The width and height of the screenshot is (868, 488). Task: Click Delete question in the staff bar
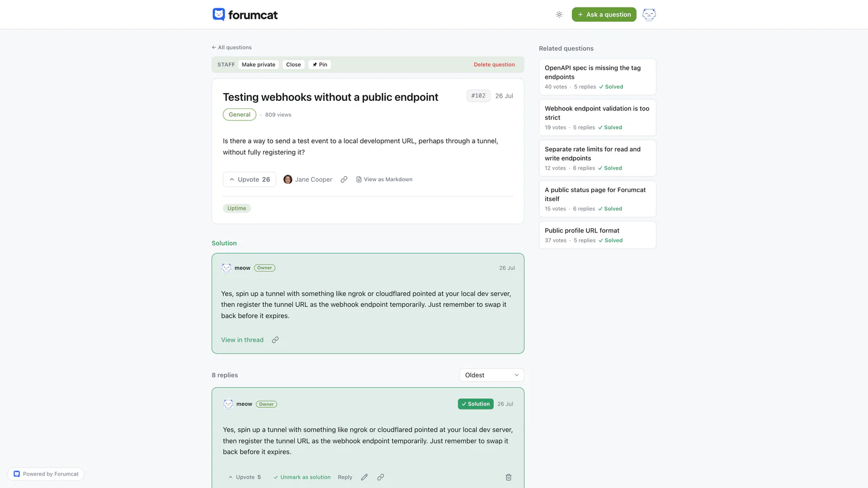(x=494, y=65)
